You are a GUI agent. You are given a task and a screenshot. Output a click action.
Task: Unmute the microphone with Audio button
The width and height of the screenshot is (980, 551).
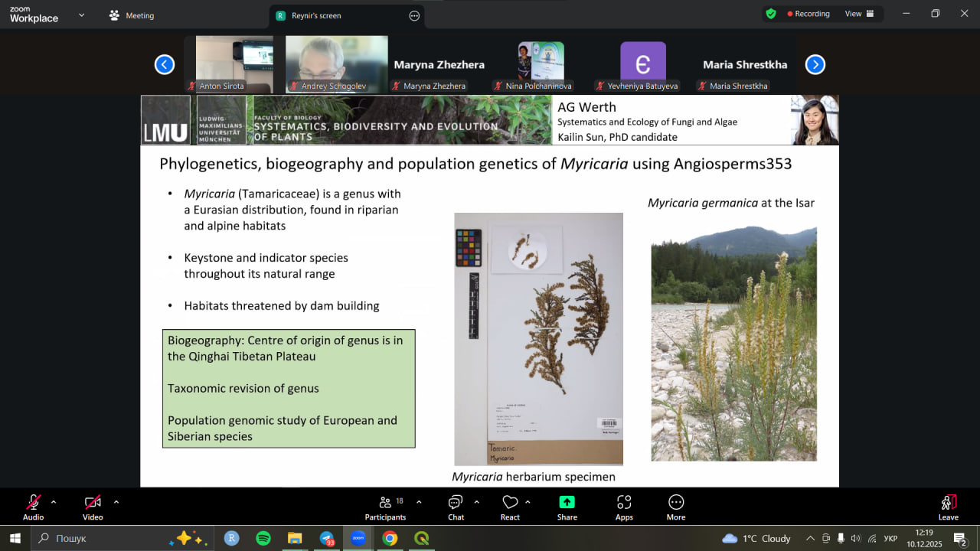33,507
